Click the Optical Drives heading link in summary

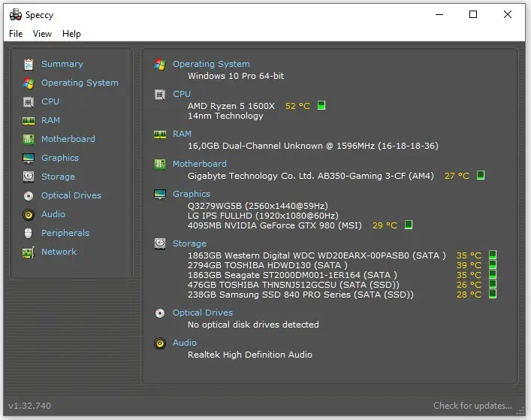point(203,313)
